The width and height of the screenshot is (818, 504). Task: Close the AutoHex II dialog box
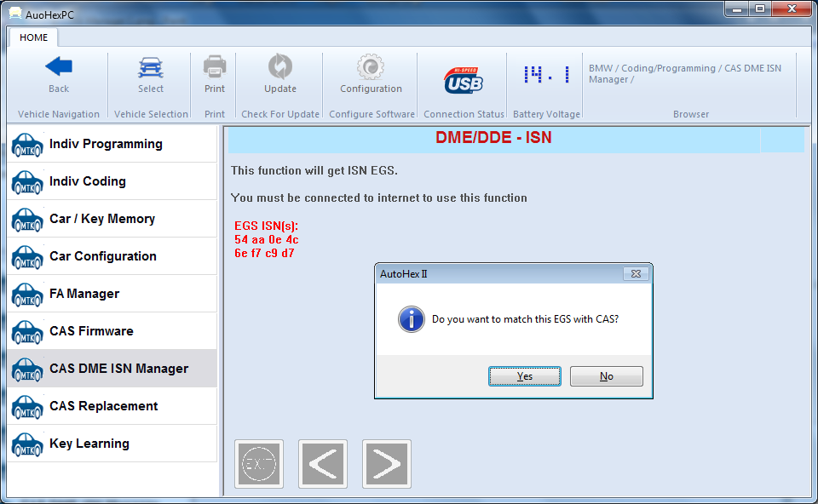[635, 273]
